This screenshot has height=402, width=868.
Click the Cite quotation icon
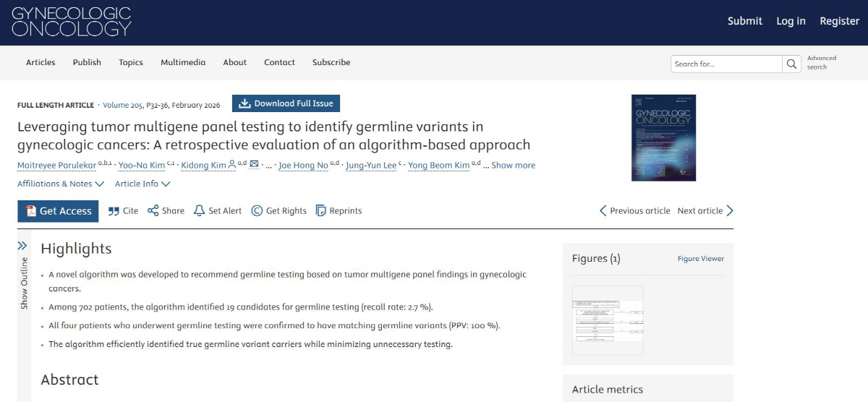click(x=114, y=211)
